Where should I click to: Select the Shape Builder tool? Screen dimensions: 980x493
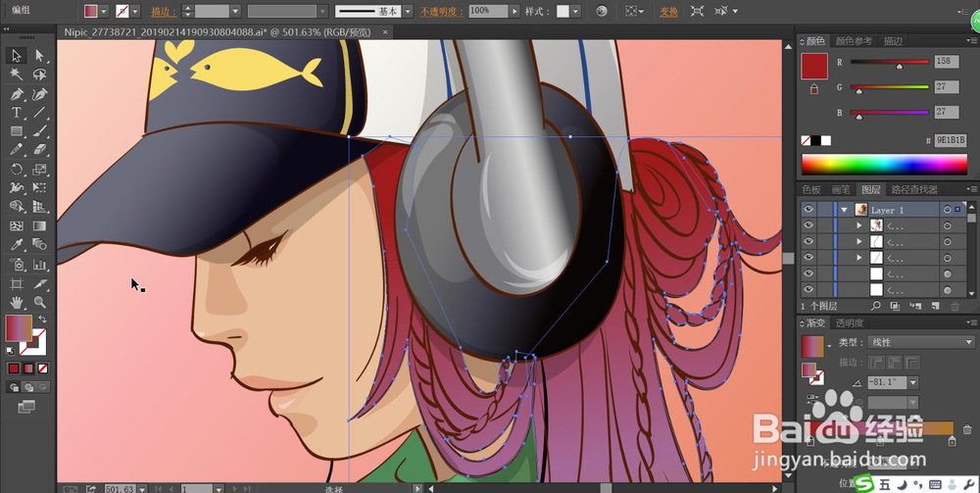(x=17, y=206)
